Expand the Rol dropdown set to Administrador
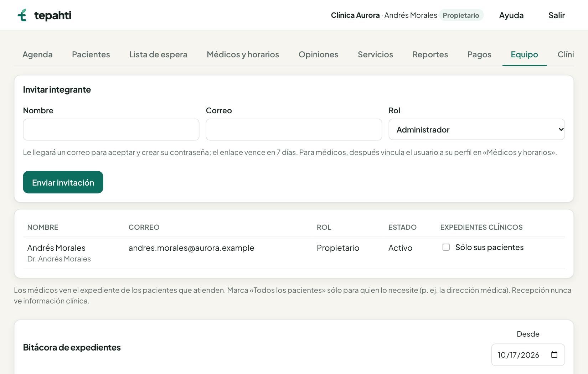The width and height of the screenshot is (588, 374). click(x=476, y=129)
